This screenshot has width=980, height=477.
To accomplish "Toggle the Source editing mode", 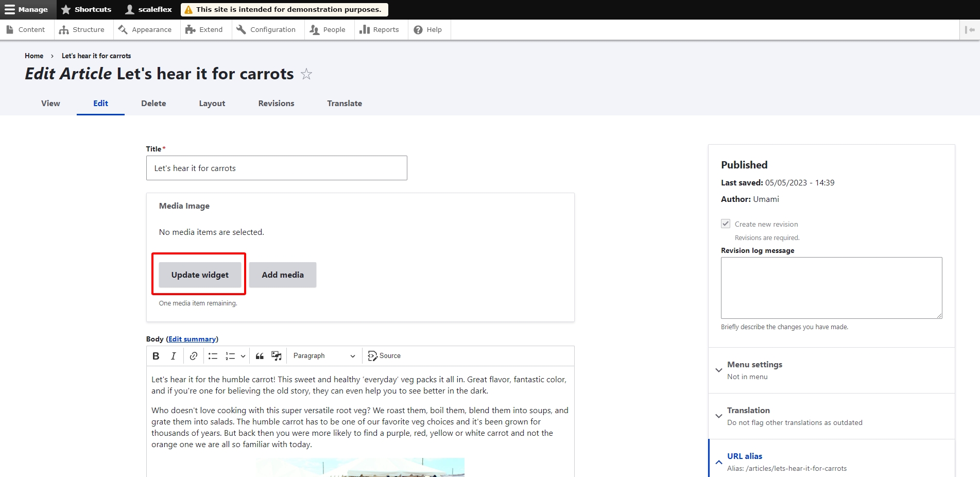I will [x=384, y=356].
